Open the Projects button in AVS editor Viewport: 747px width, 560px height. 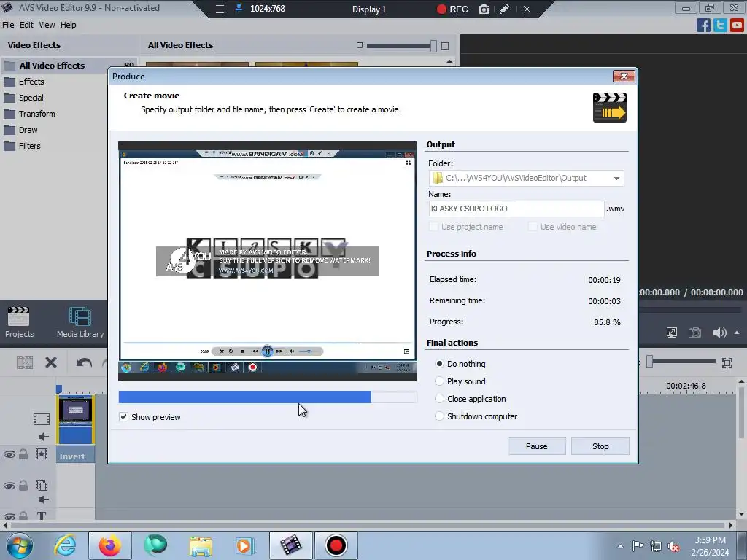pyautogui.click(x=19, y=322)
